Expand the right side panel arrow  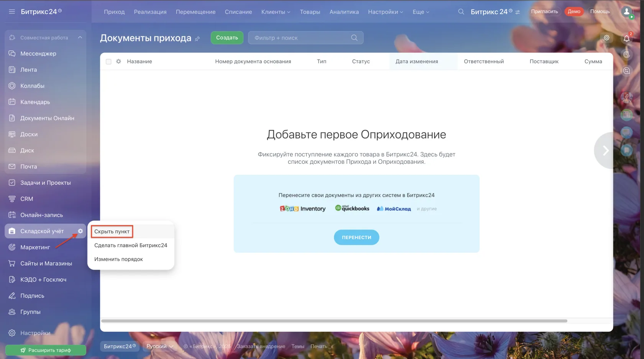(x=605, y=151)
